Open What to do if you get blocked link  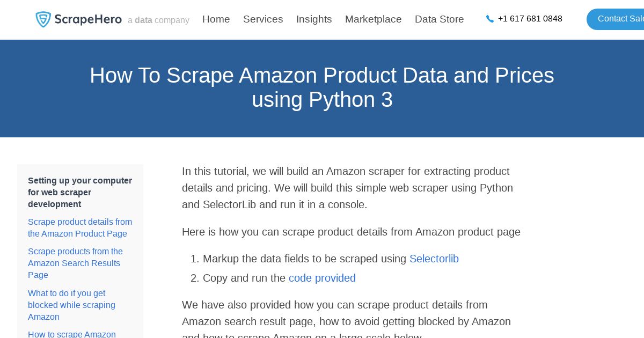72,305
